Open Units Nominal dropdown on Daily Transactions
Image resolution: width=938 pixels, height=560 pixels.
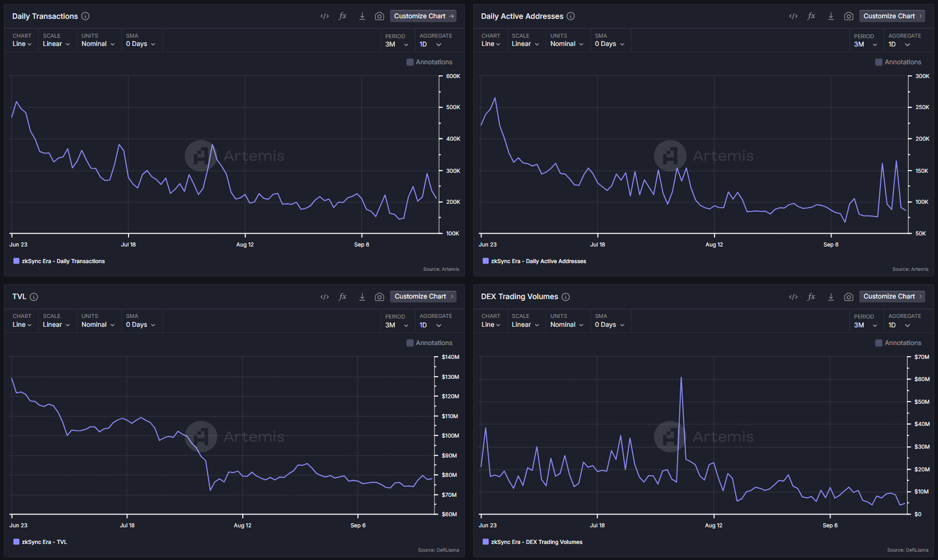click(x=98, y=44)
